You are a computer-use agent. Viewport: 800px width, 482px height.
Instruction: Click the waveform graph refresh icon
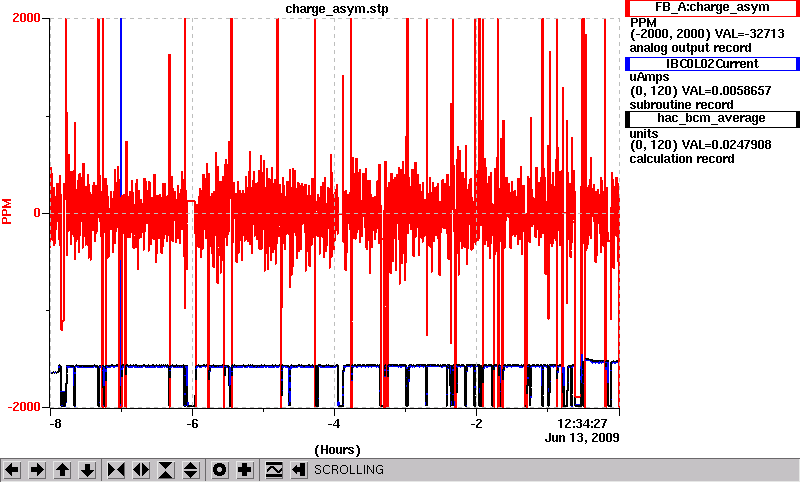274,470
